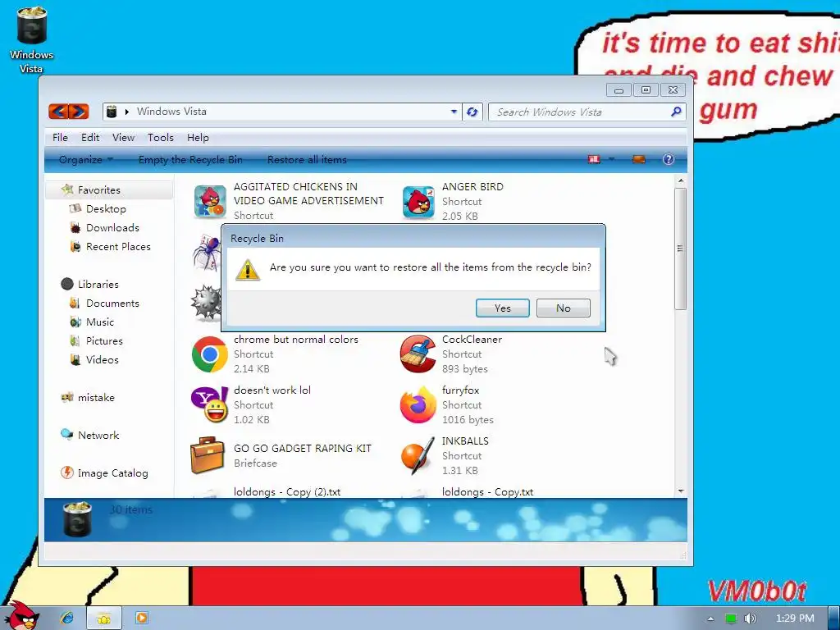Select the INKBALLS shortcut icon
Image resolution: width=840 pixels, height=630 pixels.
tap(418, 456)
